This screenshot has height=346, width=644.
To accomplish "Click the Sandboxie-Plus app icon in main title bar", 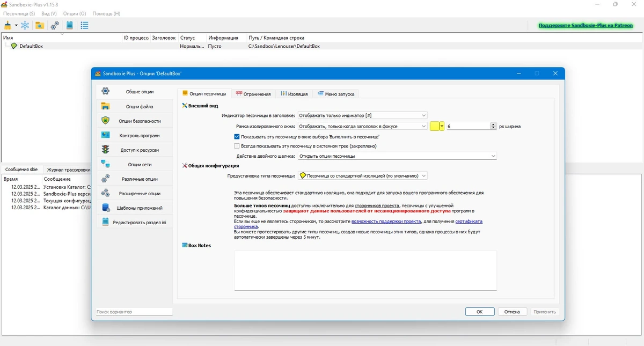I will click(4, 4).
